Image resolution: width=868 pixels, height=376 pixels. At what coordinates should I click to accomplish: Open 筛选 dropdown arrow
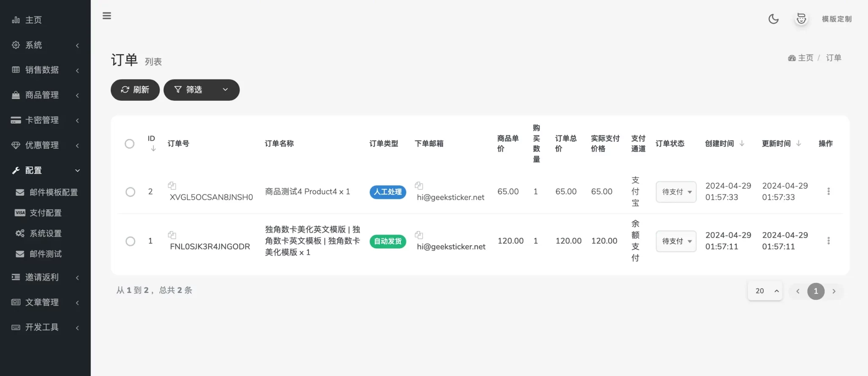[x=225, y=90]
